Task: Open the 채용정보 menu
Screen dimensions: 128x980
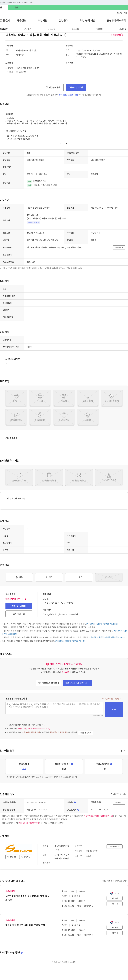Action: tap(22, 21)
